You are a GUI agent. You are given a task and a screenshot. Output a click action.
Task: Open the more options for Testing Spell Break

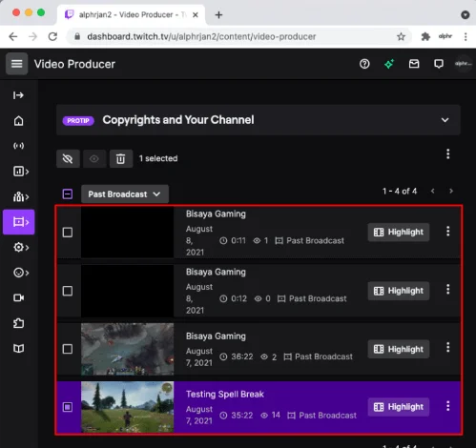[x=448, y=406]
